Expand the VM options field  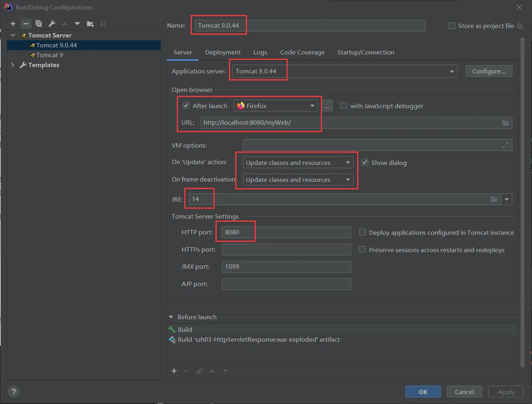click(x=505, y=146)
